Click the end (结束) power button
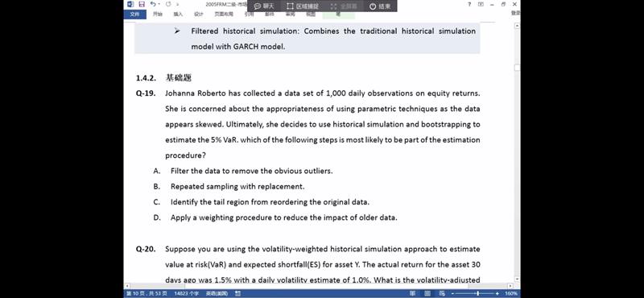 (380, 6)
